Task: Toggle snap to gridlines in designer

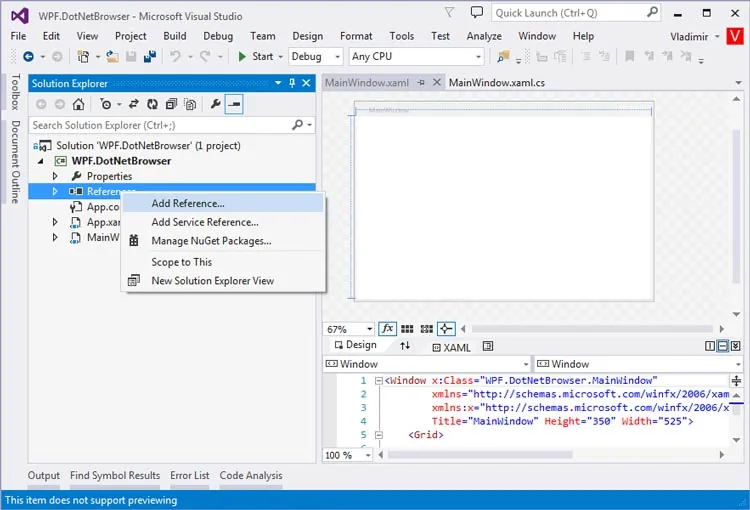Action: (426, 329)
